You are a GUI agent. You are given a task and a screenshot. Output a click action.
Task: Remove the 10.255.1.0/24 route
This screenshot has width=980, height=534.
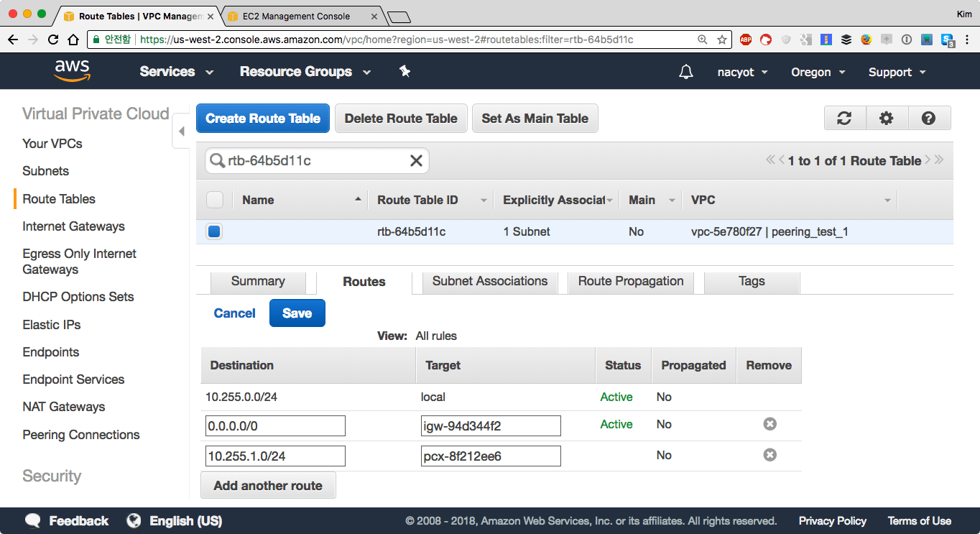point(769,455)
